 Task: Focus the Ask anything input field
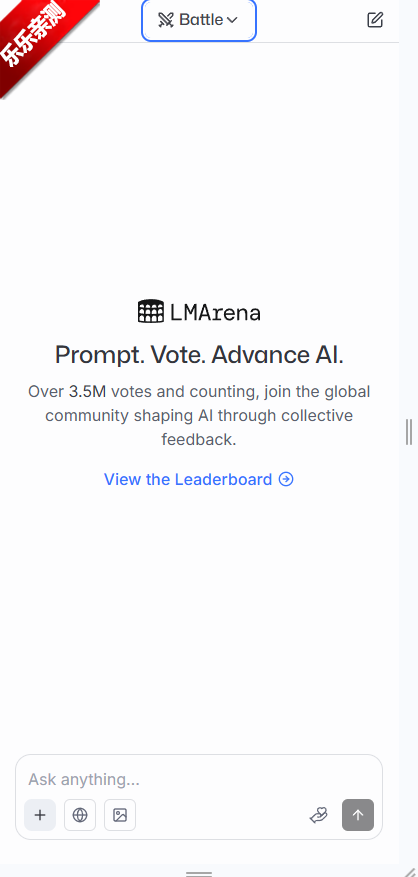[199, 779]
